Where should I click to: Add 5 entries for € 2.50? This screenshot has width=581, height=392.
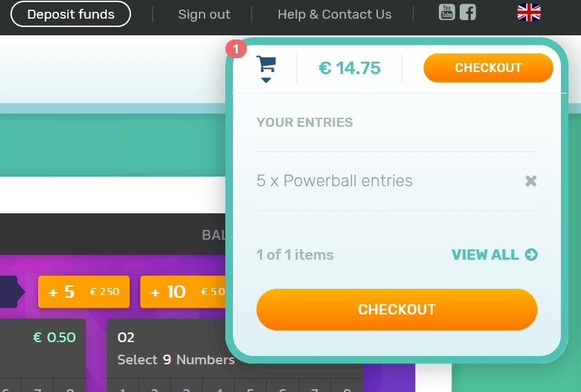click(x=84, y=292)
